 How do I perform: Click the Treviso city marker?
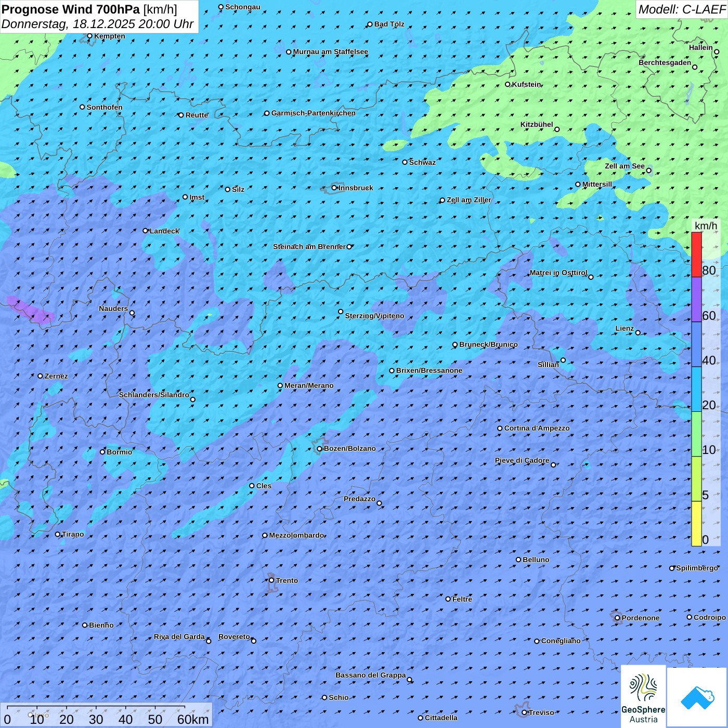click(524, 712)
